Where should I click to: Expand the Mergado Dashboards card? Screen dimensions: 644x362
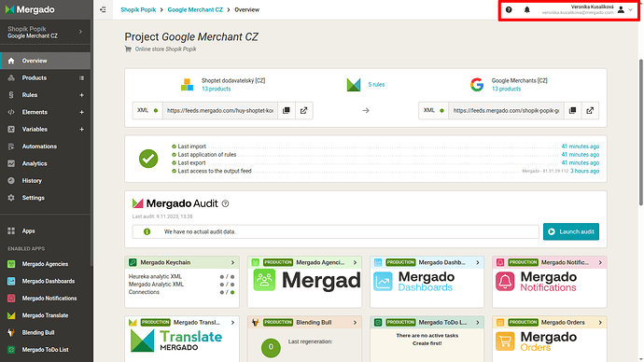[x=477, y=263]
